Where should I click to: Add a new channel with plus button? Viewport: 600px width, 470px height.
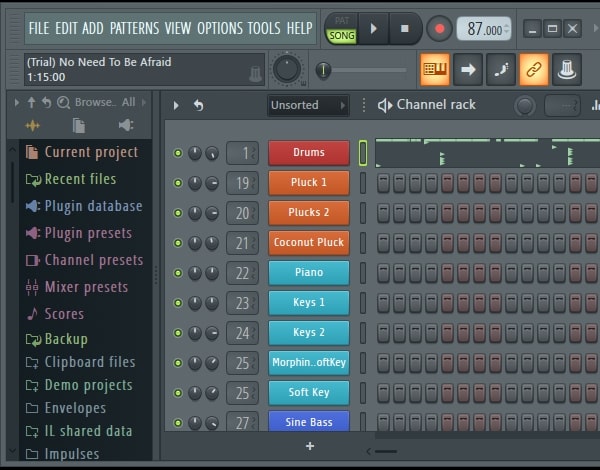click(310, 446)
